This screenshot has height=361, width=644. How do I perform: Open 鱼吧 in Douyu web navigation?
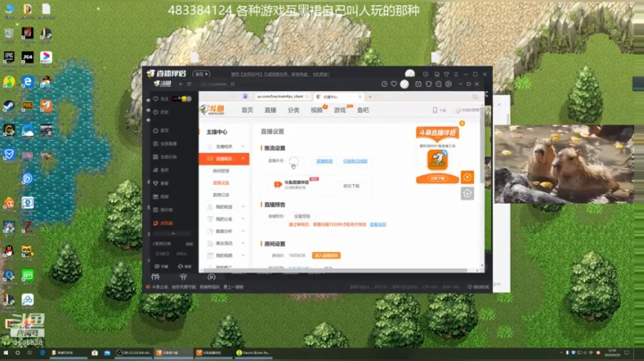coord(362,110)
